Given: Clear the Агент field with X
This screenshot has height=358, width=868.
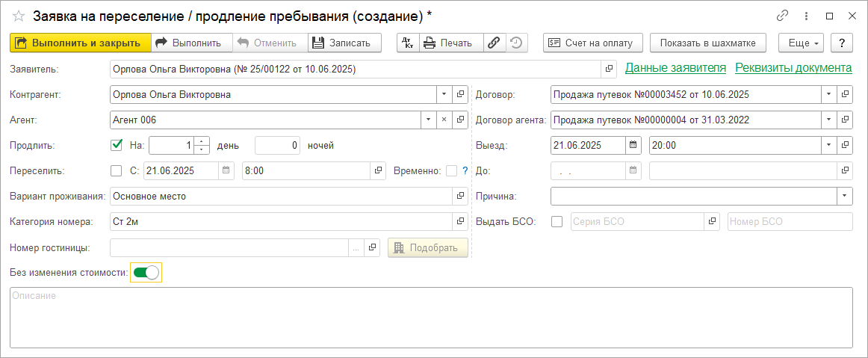Looking at the screenshot, I should pyautogui.click(x=444, y=120).
